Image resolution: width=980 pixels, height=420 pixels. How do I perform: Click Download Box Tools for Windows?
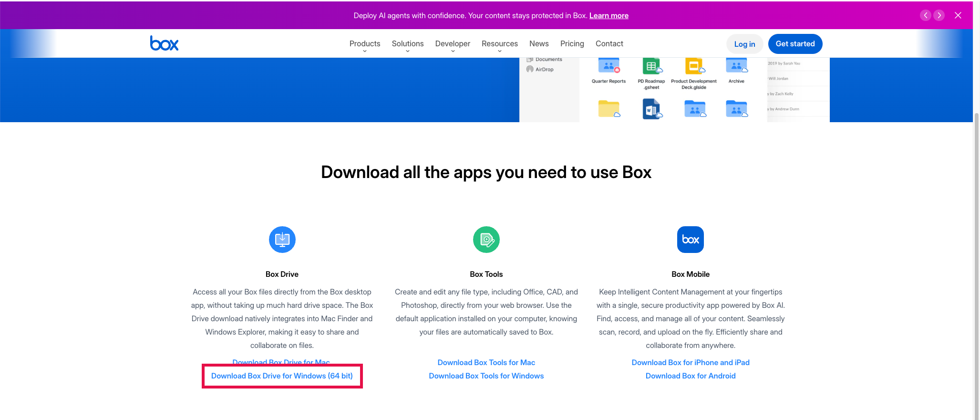(x=486, y=376)
